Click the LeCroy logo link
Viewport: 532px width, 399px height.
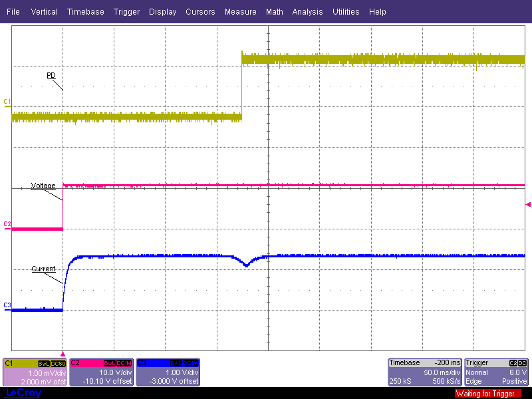pos(23,393)
